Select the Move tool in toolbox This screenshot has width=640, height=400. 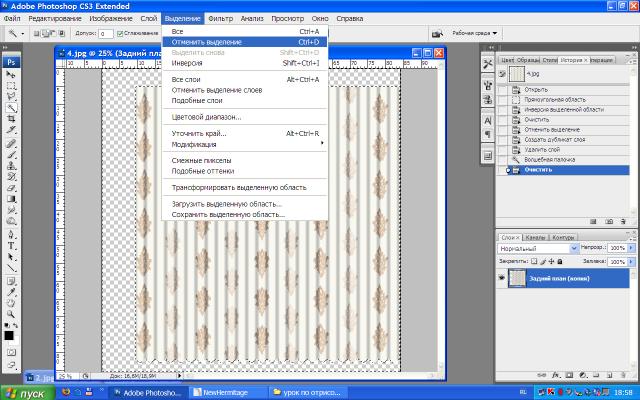11,75
